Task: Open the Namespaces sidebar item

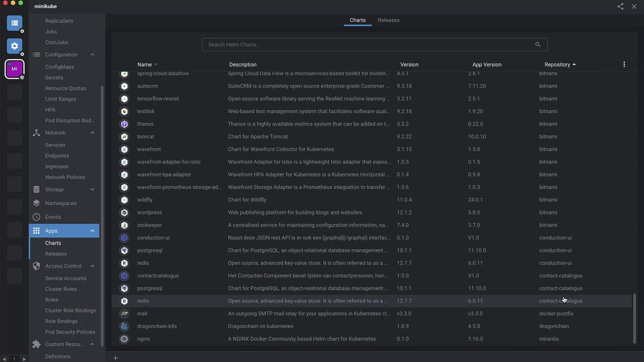Action: click(61, 203)
